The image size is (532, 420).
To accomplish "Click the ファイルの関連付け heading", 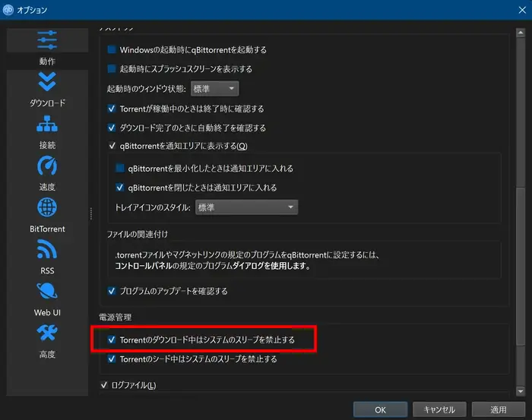I will [x=138, y=234].
